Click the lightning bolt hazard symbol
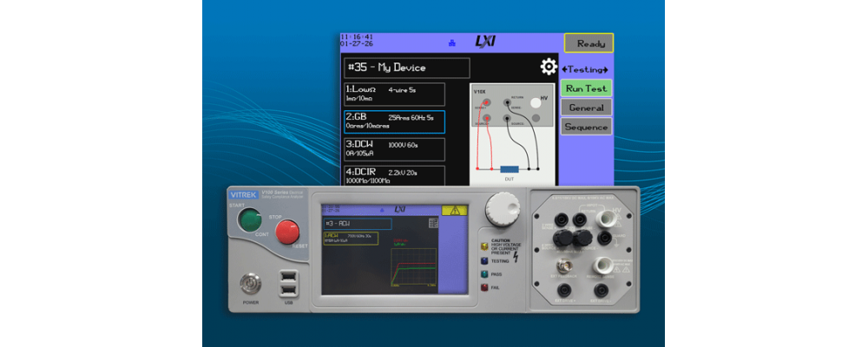The height and width of the screenshot is (347, 868). click(x=516, y=257)
